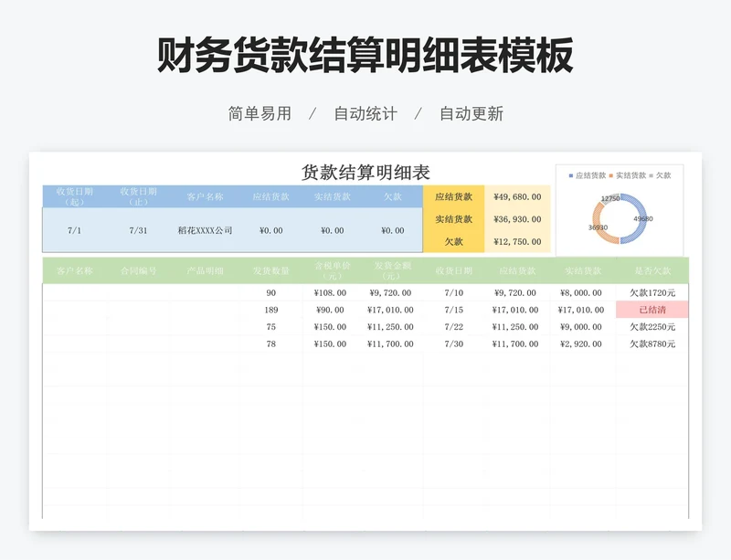Click the receipt date 7/10
Screen dimensions: 731x560
click(x=453, y=293)
